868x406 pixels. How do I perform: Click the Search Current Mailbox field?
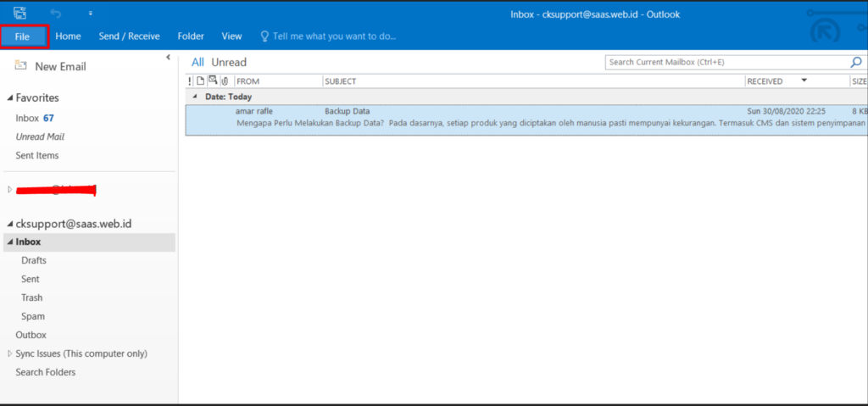click(727, 62)
